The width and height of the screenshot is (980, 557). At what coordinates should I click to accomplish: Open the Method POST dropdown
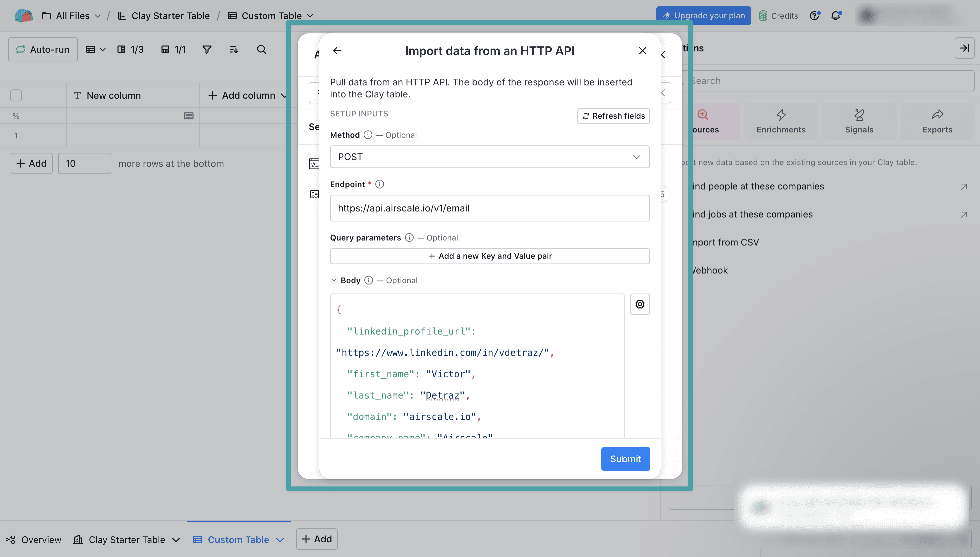pyautogui.click(x=489, y=157)
